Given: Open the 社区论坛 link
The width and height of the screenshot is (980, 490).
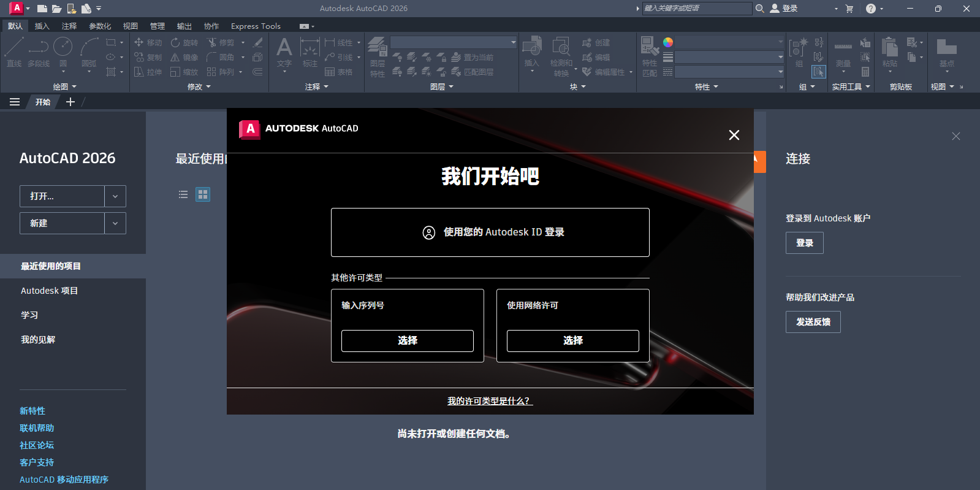Looking at the screenshot, I should click(x=37, y=445).
